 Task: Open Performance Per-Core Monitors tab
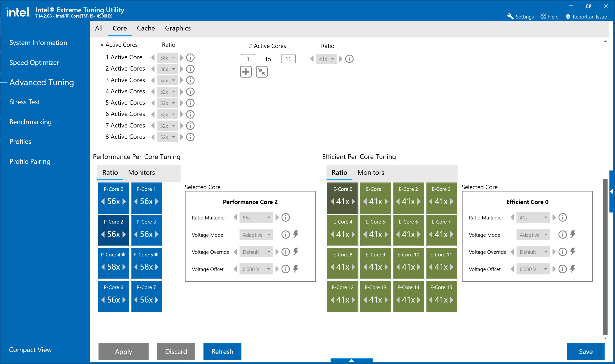(141, 172)
